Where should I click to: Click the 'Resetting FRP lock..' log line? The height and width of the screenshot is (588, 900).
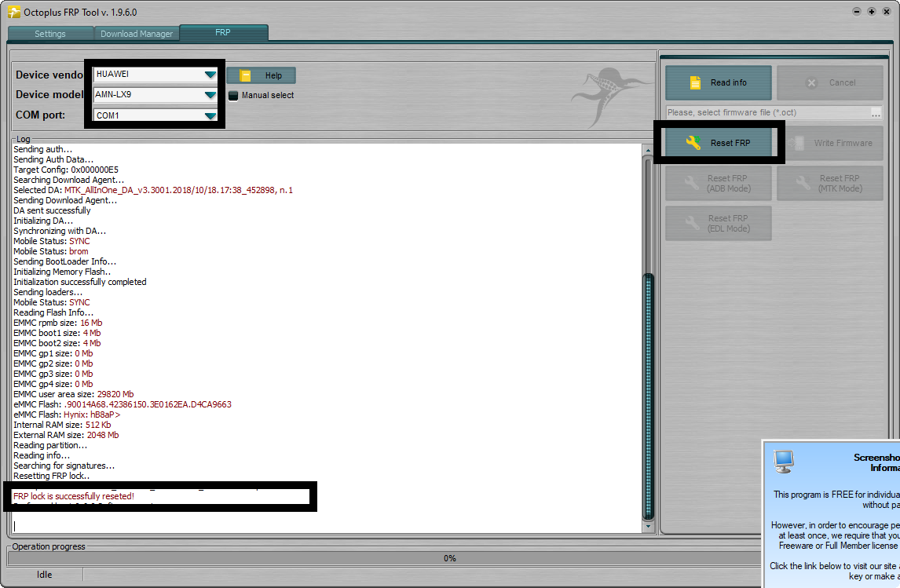[52, 476]
